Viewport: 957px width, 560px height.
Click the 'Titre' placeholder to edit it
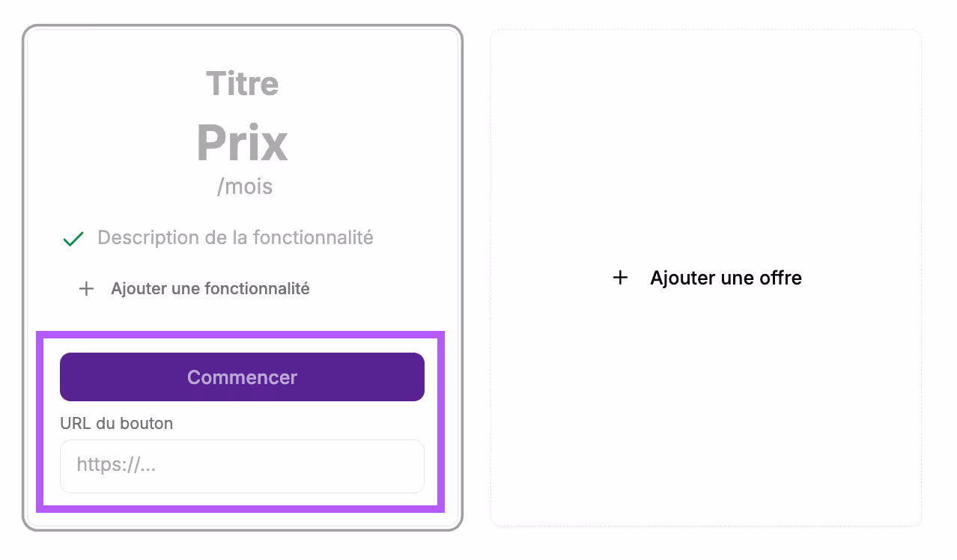(x=241, y=84)
